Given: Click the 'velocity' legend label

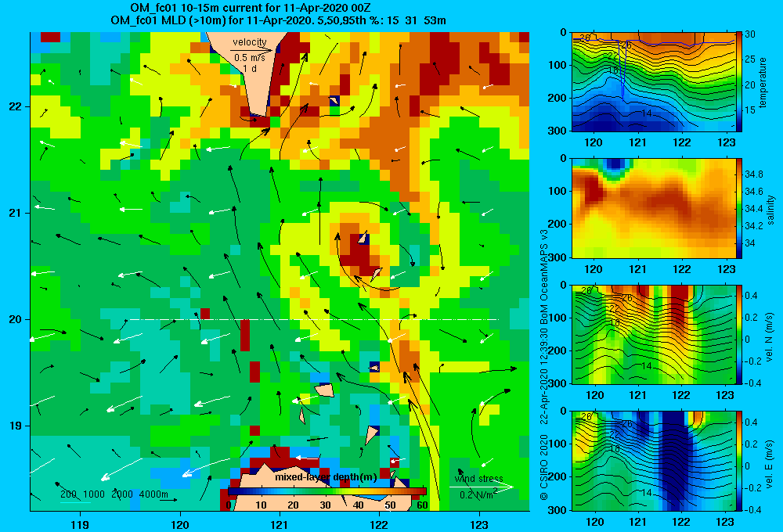Looking at the screenshot, I should click(250, 42).
